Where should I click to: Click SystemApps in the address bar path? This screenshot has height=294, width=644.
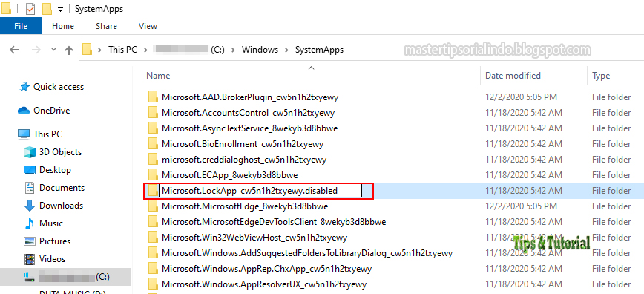coord(319,50)
